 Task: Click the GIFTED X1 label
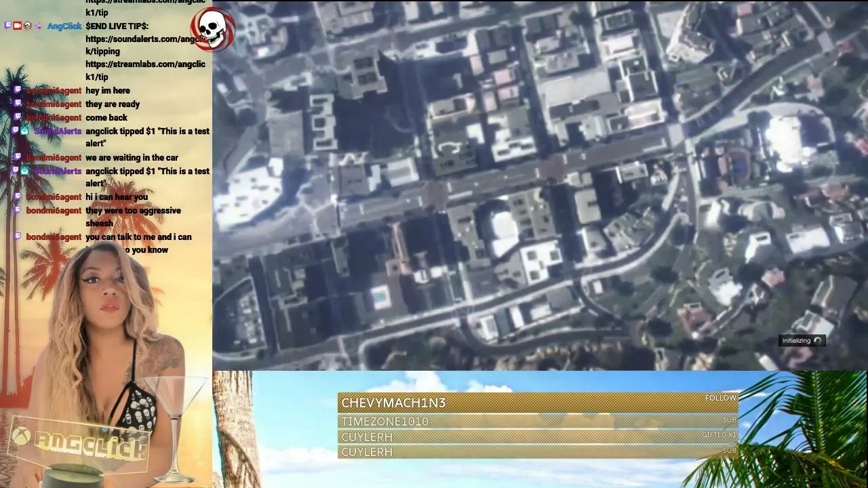pyautogui.click(x=719, y=435)
